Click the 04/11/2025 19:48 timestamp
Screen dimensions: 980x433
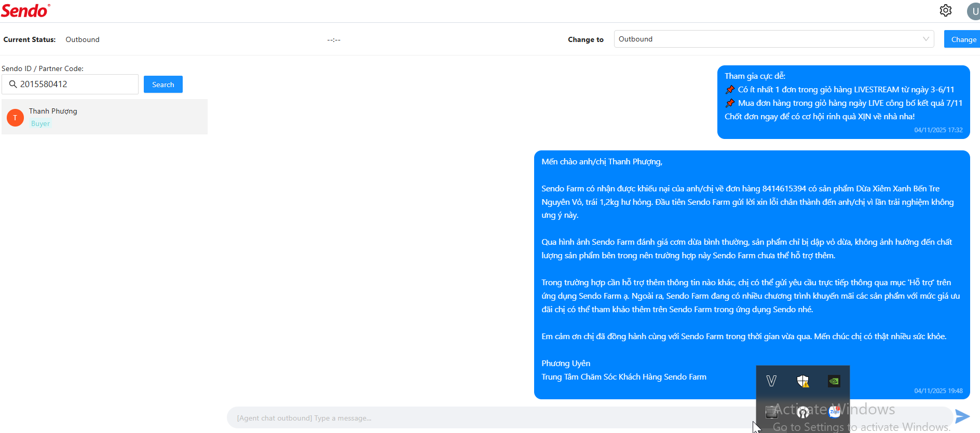pyautogui.click(x=938, y=391)
